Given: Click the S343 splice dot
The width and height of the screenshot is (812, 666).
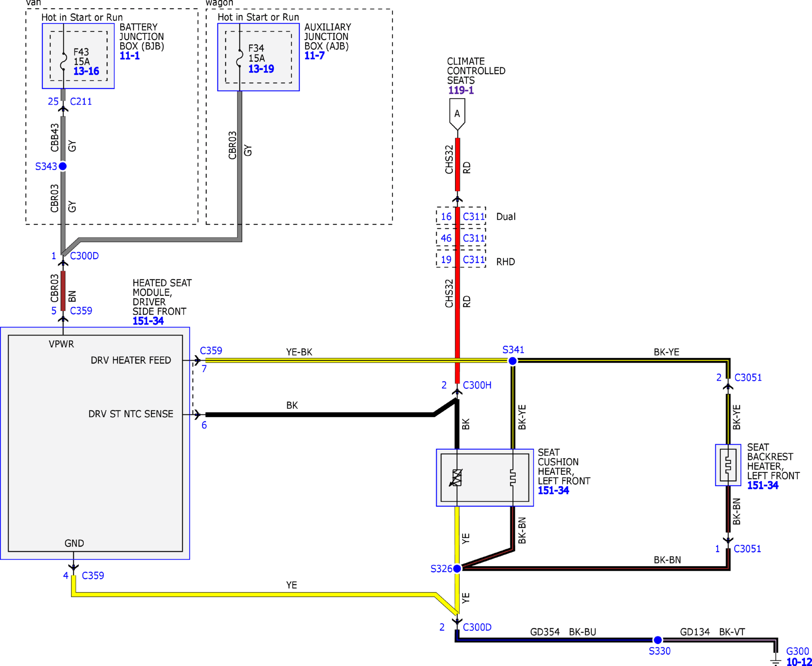Looking at the screenshot, I should click(63, 166).
